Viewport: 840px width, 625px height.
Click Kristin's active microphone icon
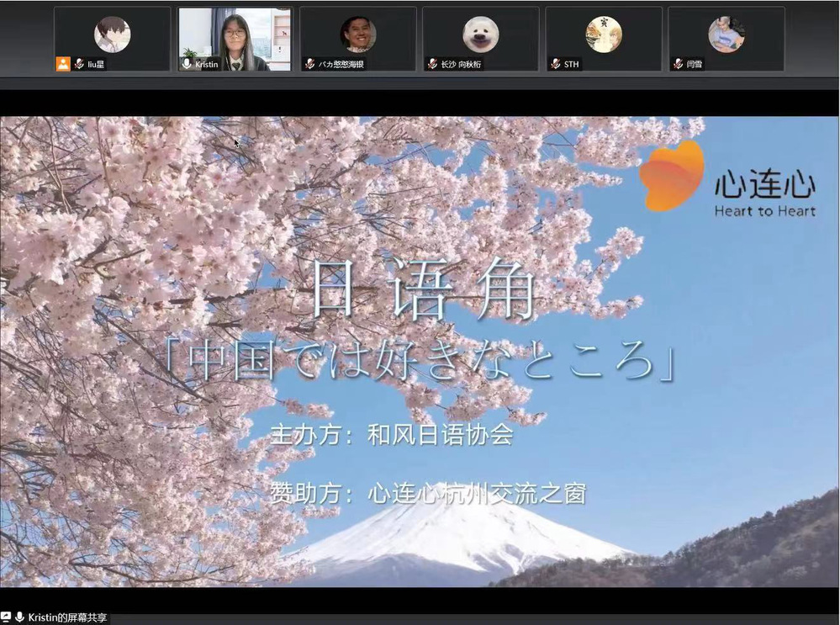(x=187, y=64)
